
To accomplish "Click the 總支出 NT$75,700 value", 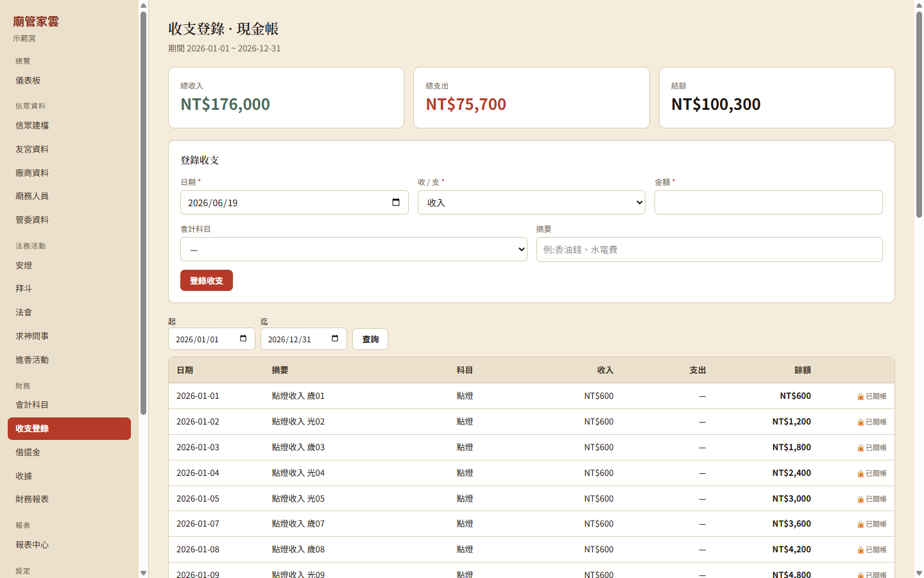I will tap(466, 104).
